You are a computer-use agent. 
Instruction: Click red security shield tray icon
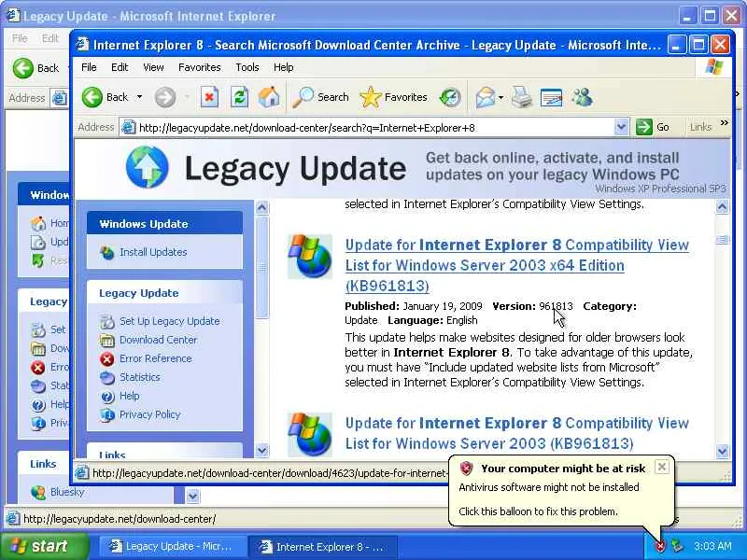660,546
